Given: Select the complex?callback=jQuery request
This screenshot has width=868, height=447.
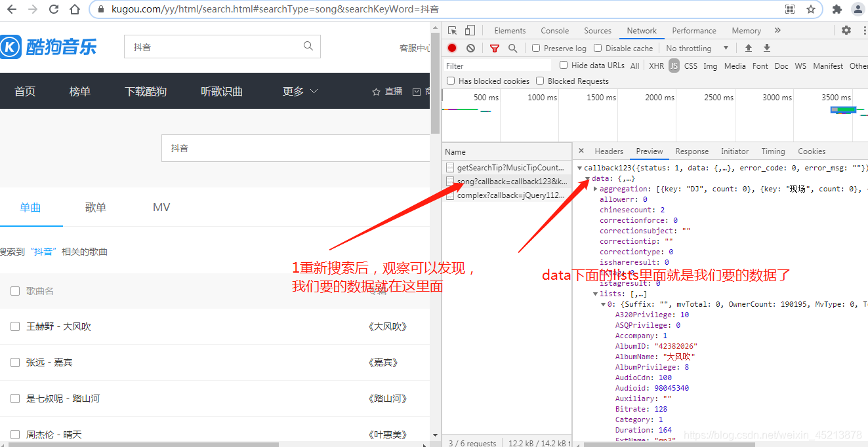Looking at the screenshot, I should point(506,195).
